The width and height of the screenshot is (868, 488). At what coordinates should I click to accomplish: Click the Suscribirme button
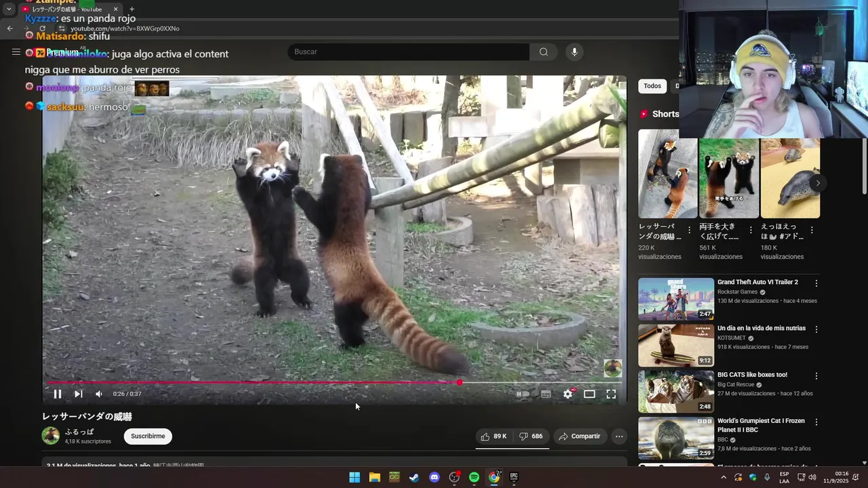click(148, 436)
